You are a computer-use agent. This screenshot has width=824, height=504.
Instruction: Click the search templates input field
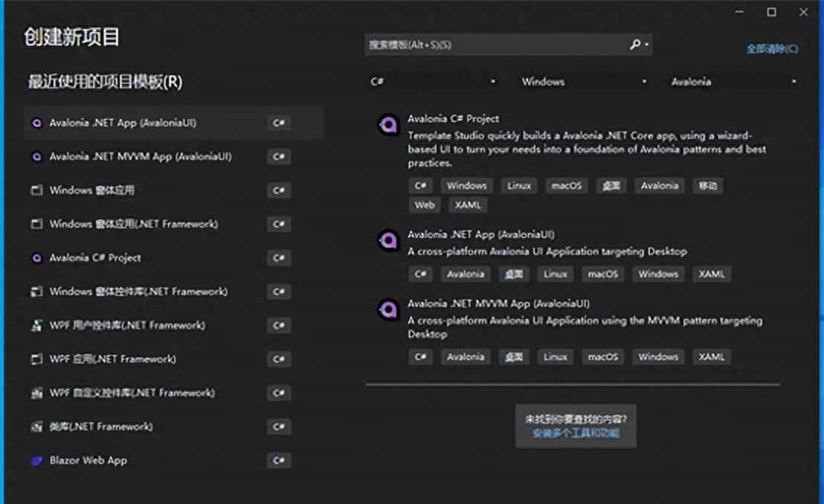click(x=495, y=45)
